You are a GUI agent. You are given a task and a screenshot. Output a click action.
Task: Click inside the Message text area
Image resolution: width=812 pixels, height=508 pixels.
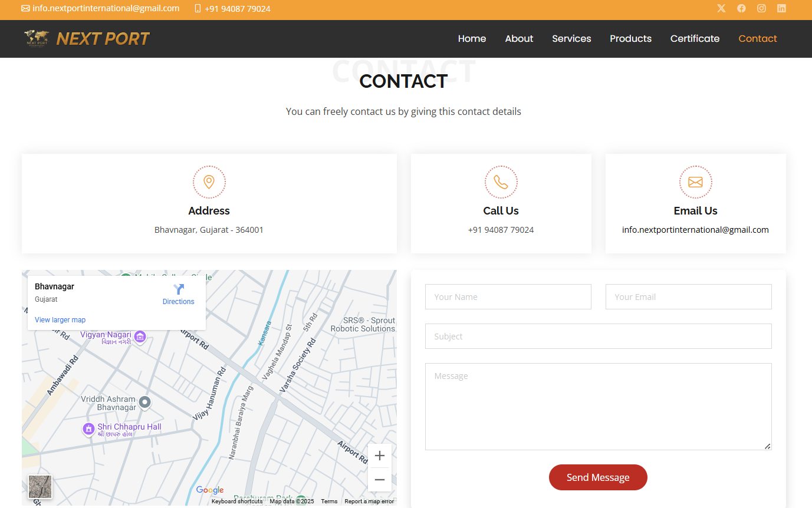pyautogui.click(x=598, y=407)
